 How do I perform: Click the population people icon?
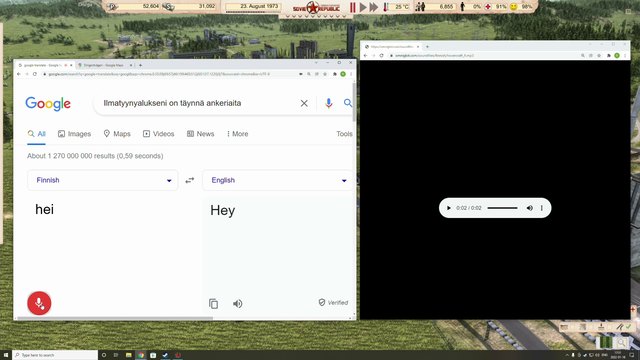420,7
